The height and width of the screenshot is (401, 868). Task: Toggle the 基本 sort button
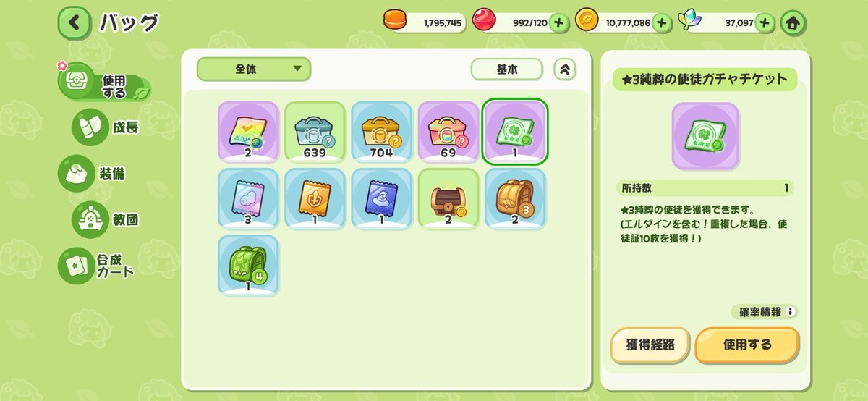coord(507,69)
